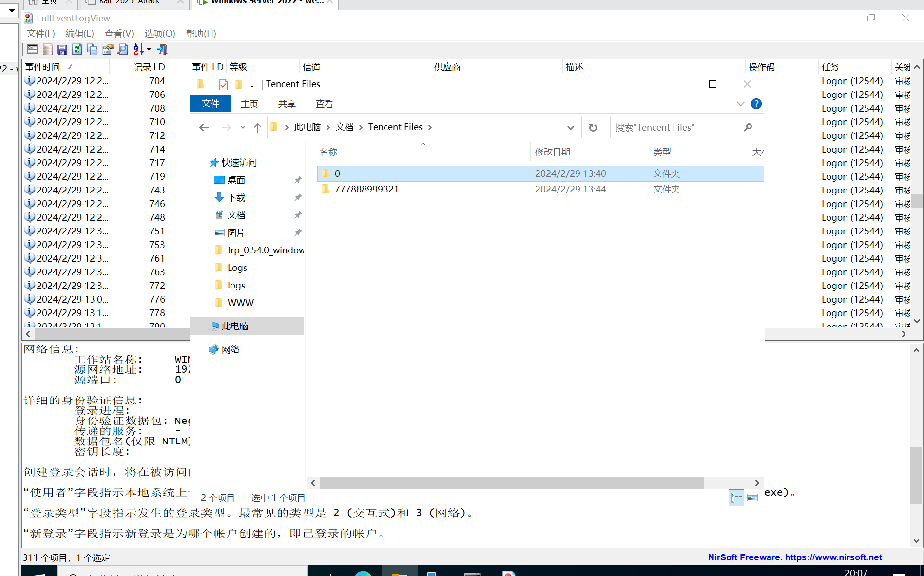924x576 pixels.
Task: Open 查看(V) menu
Action: pos(119,33)
